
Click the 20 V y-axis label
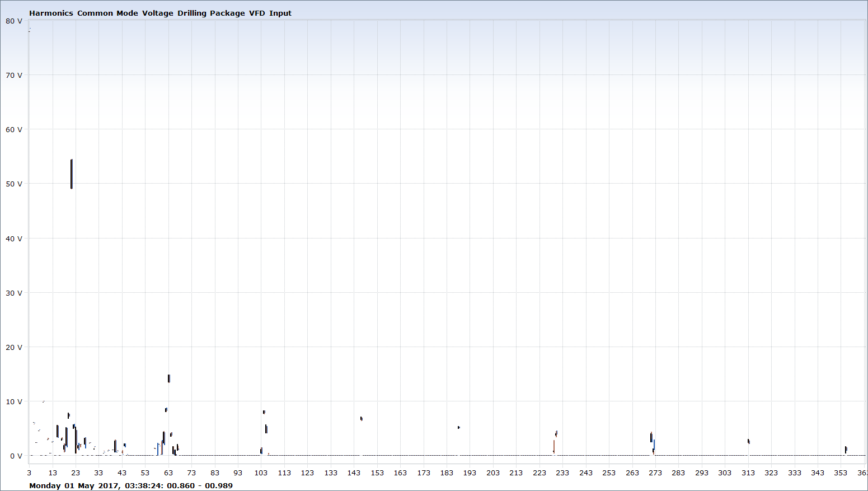(14, 347)
